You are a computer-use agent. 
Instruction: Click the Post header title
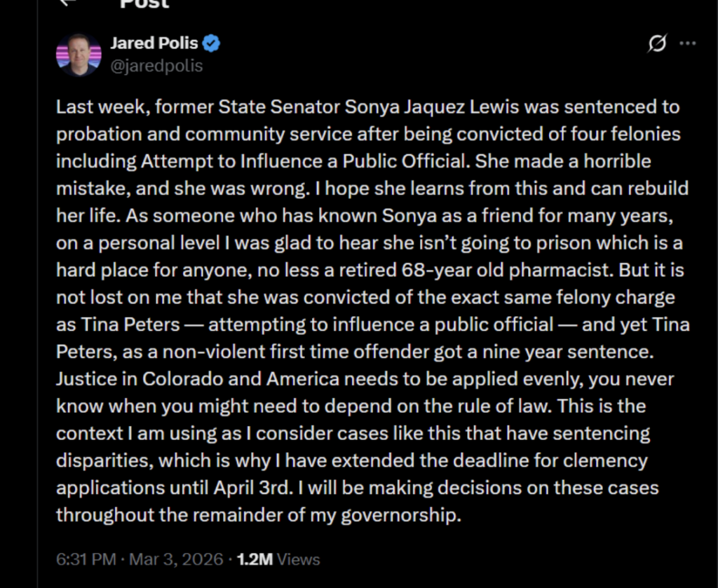(144, 4)
